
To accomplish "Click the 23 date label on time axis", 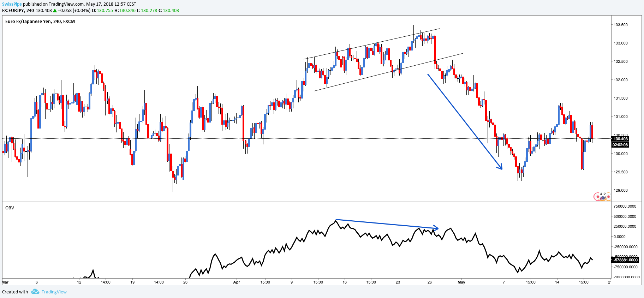I will (398, 282).
